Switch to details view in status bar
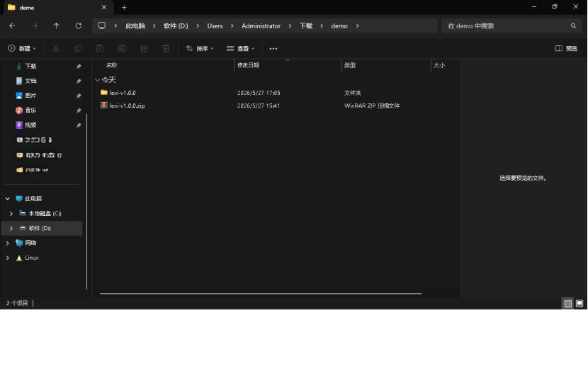Viewport: 588px width, 369px height. click(567, 303)
